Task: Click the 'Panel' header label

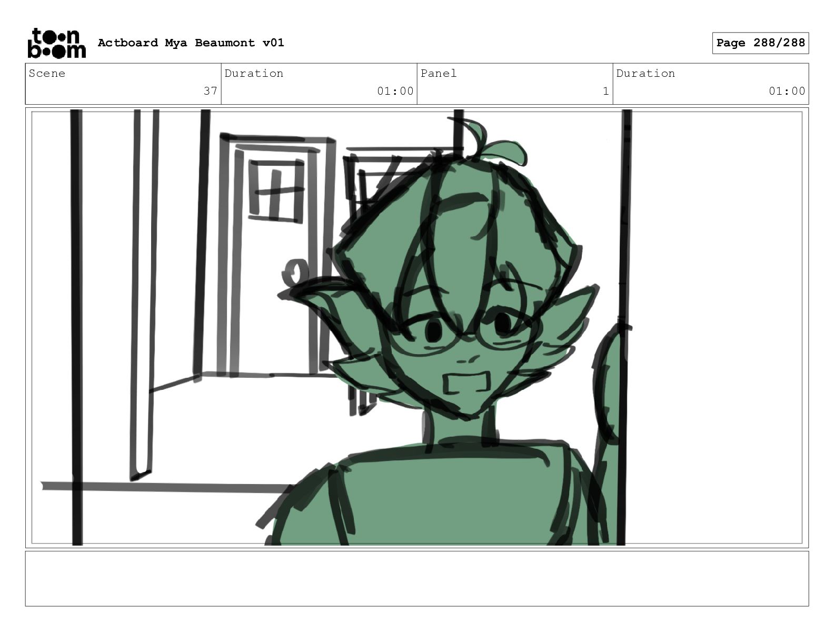Action: pos(439,73)
